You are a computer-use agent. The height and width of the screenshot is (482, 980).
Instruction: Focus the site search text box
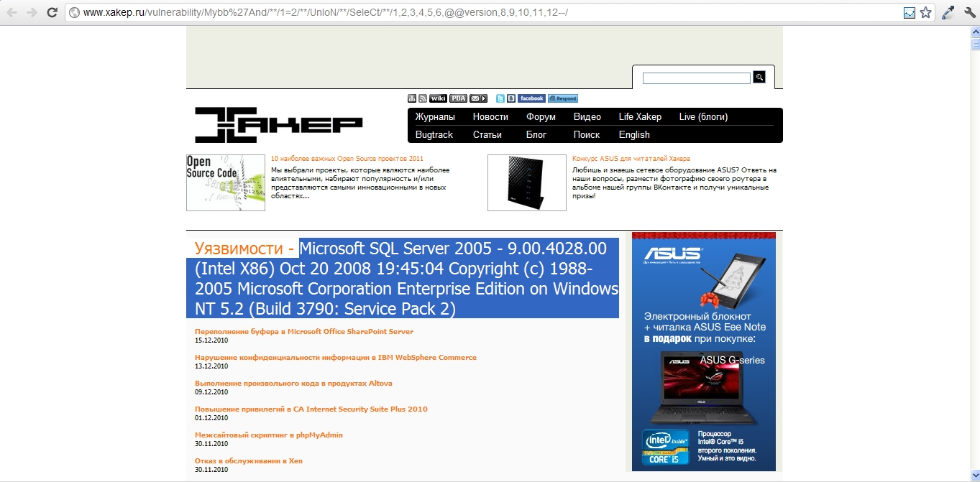click(696, 78)
